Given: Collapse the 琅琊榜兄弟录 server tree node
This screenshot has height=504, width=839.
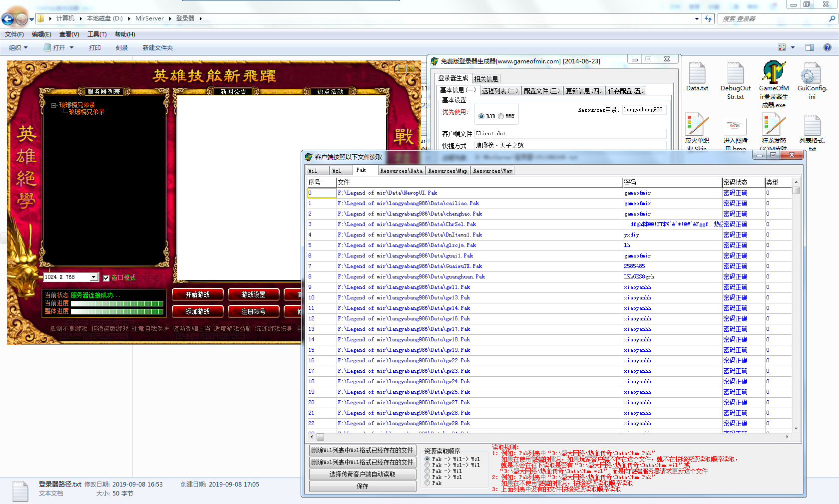Looking at the screenshot, I should pyautogui.click(x=54, y=105).
